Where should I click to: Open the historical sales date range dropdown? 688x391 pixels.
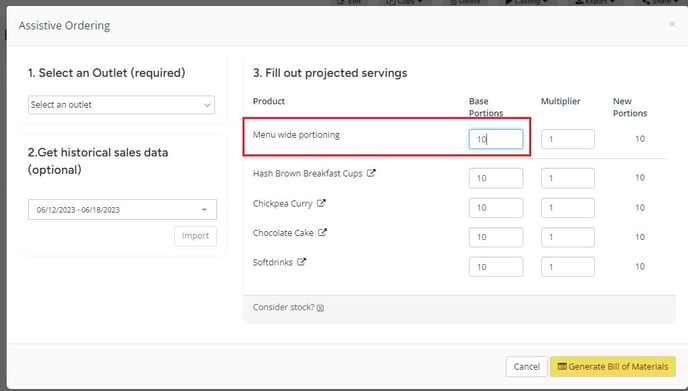122,210
